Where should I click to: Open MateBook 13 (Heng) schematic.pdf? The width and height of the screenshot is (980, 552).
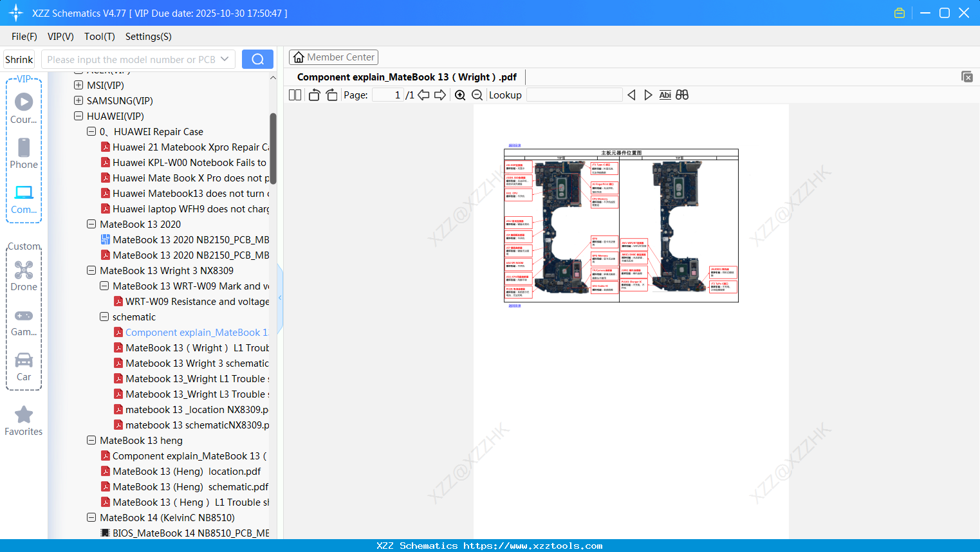point(185,487)
